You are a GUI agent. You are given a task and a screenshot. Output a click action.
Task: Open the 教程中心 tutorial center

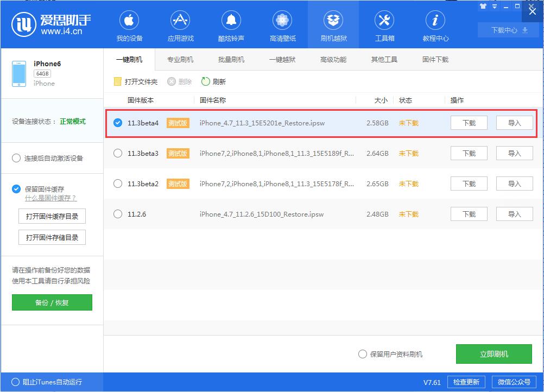pos(435,24)
